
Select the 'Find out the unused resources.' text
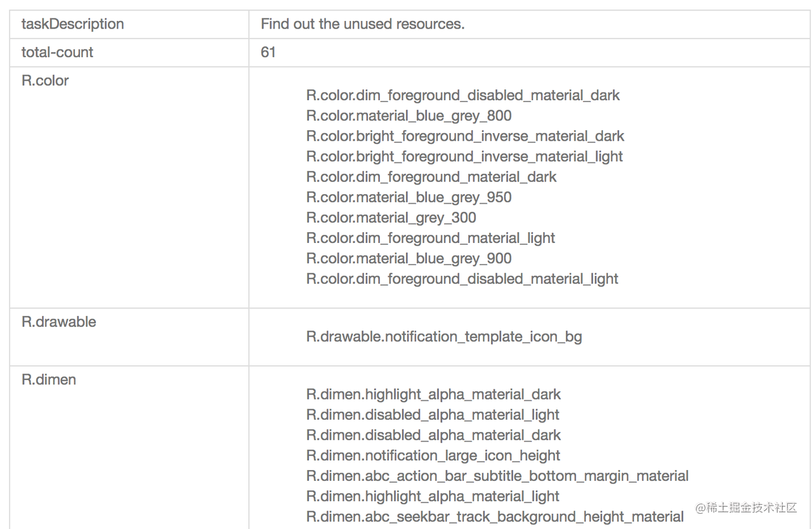point(363,24)
